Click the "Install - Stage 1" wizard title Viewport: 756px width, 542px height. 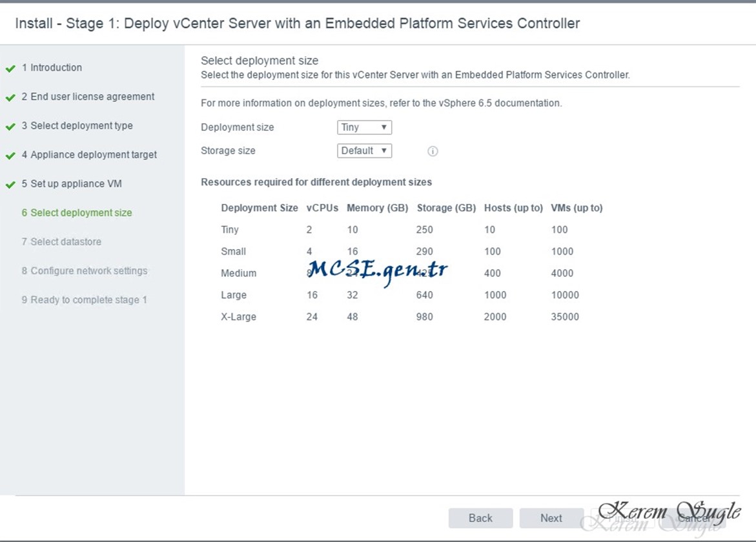(x=297, y=23)
